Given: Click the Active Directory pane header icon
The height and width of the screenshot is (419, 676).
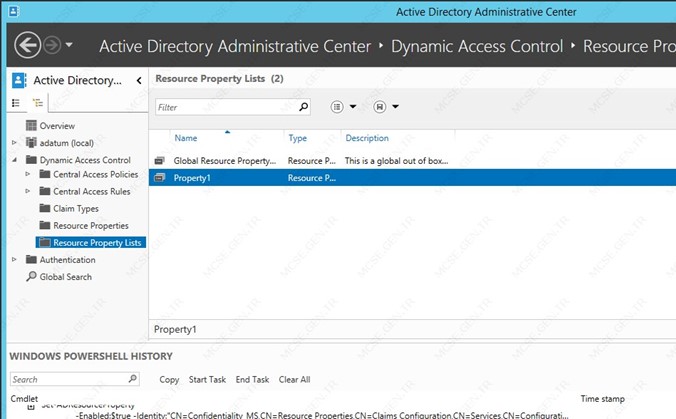Looking at the screenshot, I should point(19,80).
